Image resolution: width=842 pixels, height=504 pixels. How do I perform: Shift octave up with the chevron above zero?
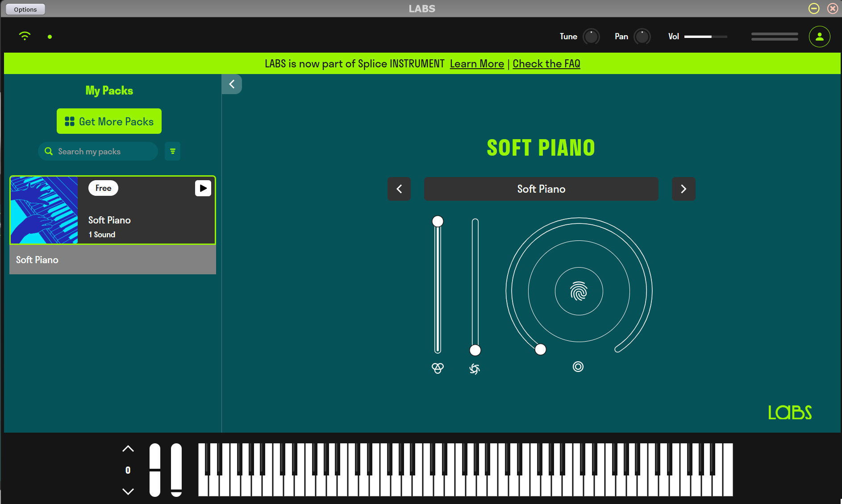click(x=128, y=449)
